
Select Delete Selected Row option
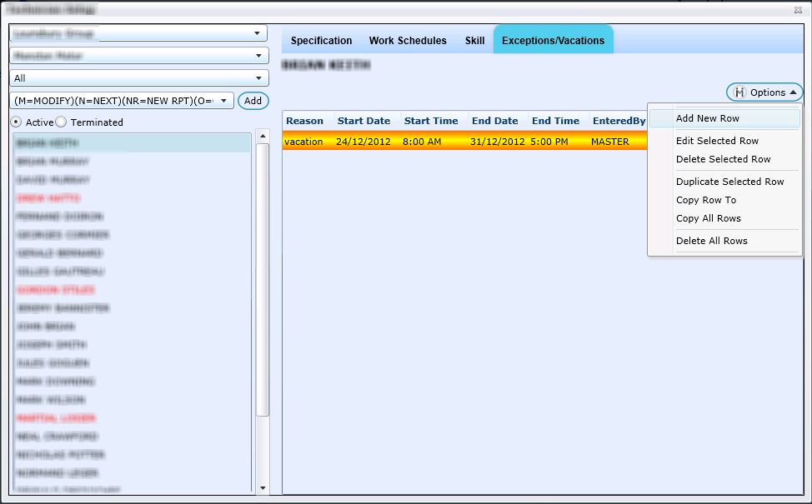click(x=723, y=159)
